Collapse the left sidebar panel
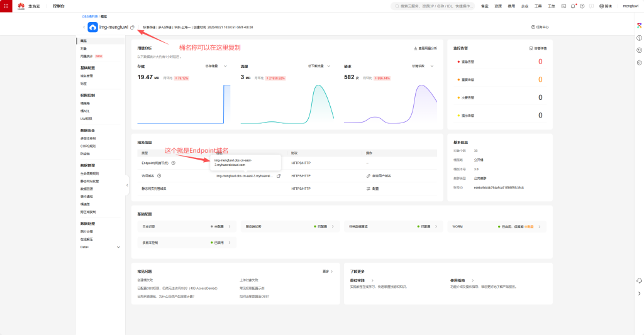Image resolution: width=644 pixels, height=335 pixels. pyautogui.click(x=127, y=185)
